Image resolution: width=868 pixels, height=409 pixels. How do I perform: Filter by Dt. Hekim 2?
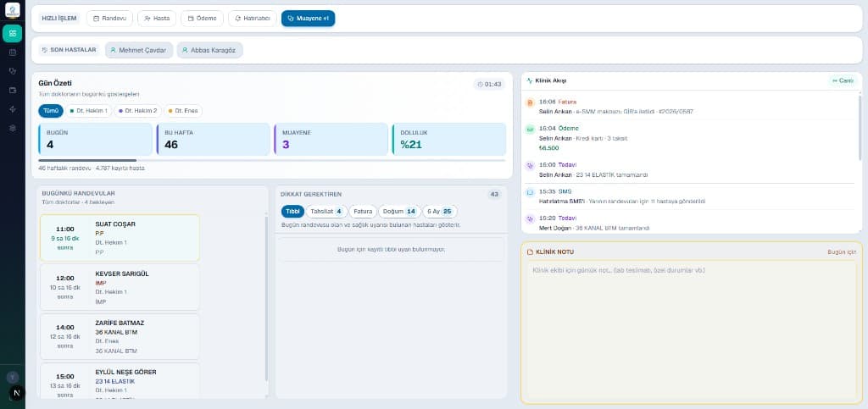[138, 111]
